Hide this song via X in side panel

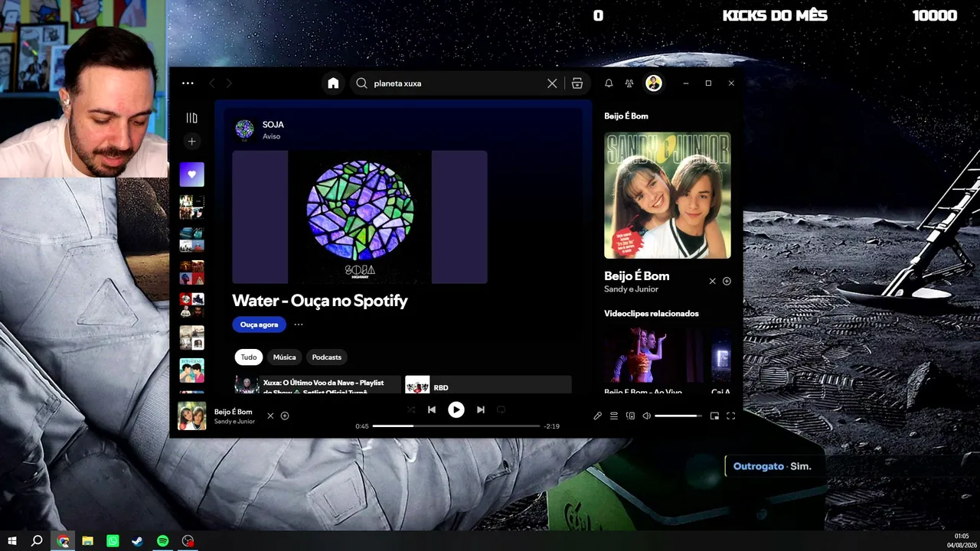coord(712,281)
